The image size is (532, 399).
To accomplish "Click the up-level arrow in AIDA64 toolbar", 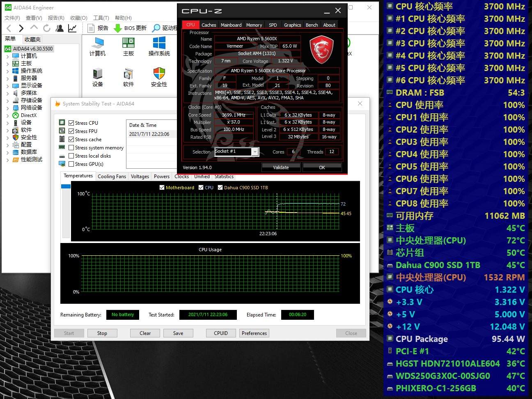I will 34,28.
